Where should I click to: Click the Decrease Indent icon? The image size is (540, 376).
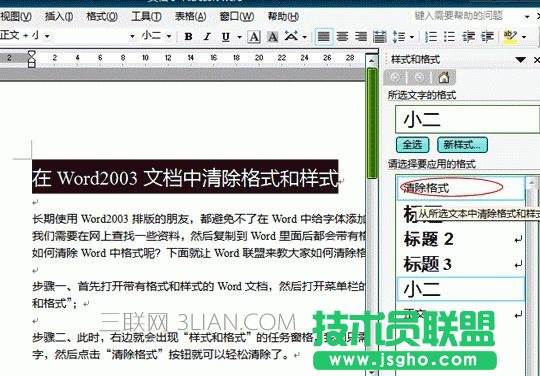(468, 36)
